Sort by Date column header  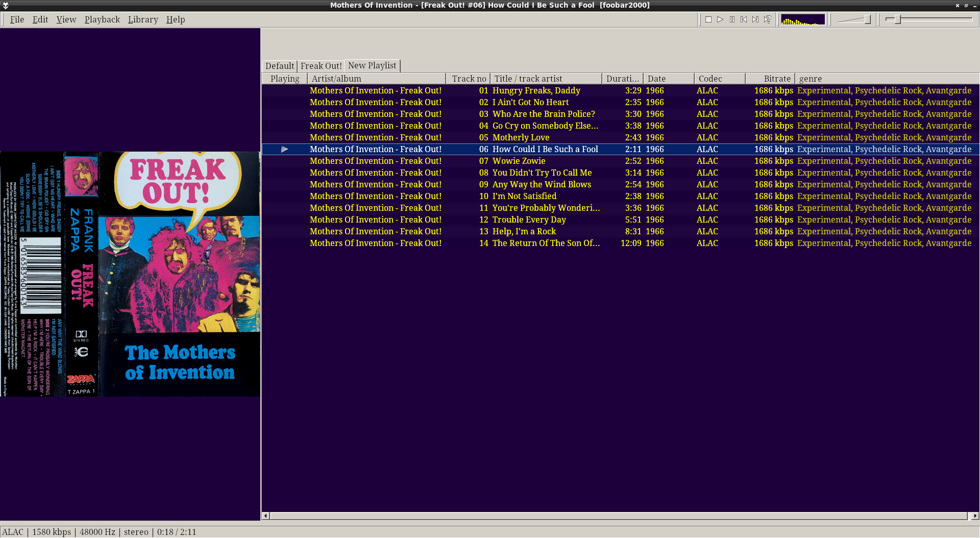click(669, 79)
